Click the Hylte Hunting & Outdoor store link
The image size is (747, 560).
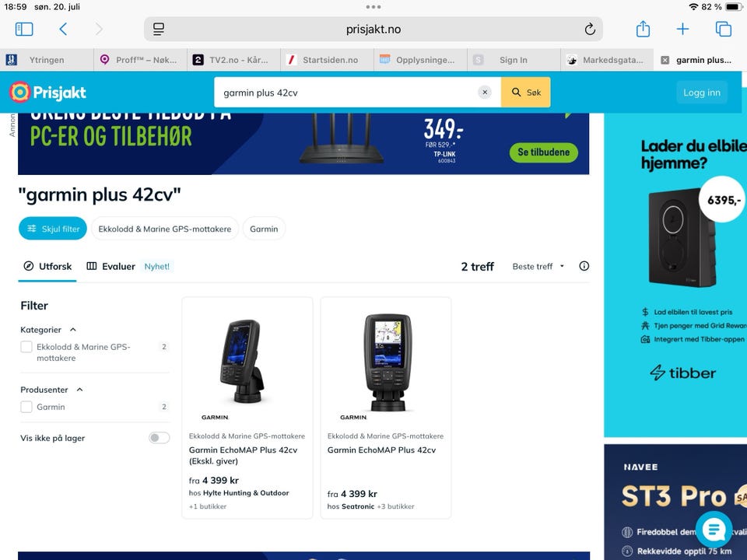246,493
